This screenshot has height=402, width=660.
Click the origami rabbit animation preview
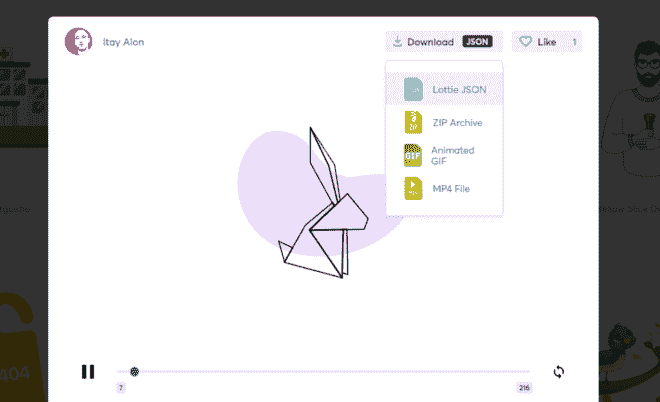(323, 202)
